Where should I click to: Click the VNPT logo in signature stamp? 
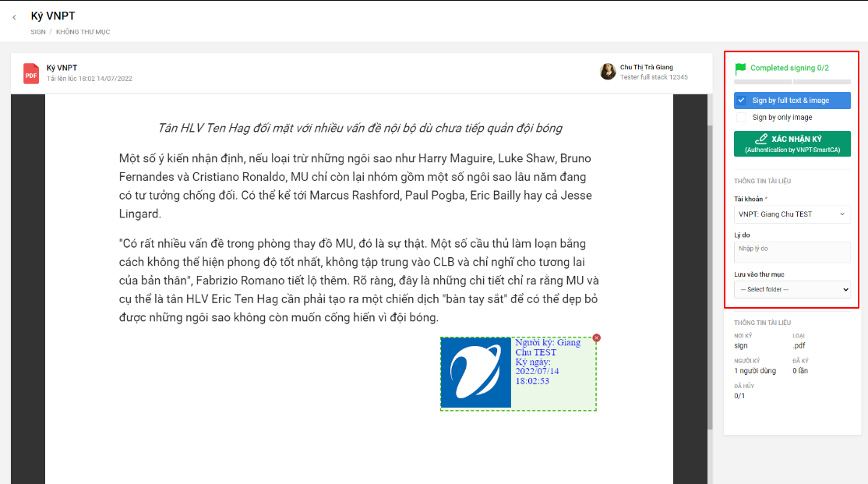click(x=476, y=373)
